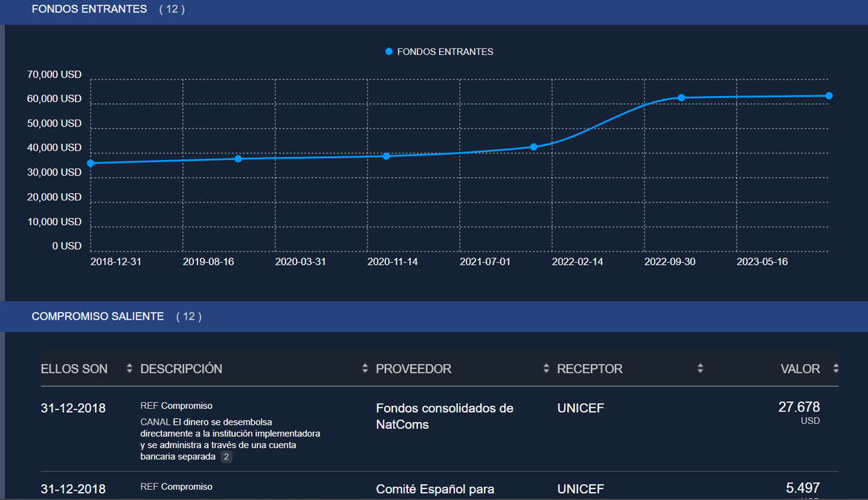The width and height of the screenshot is (868, 500).
Task: Select chart data point at 2022-09-30
Action: pos(681,98)
